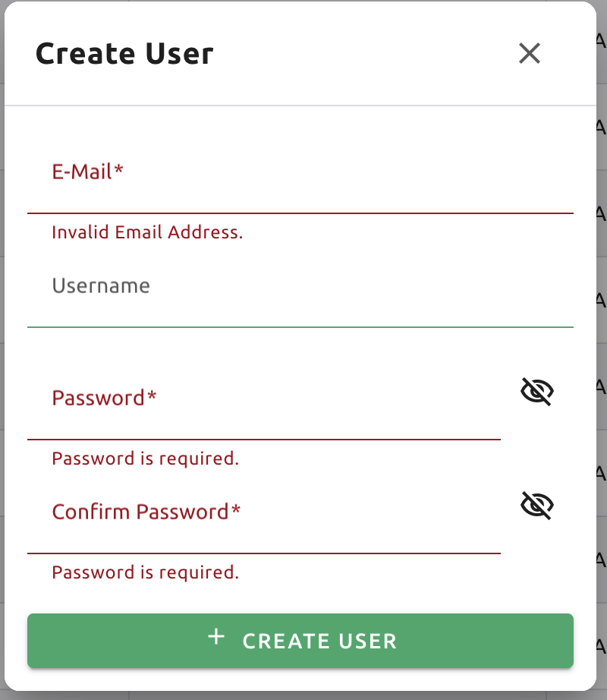
Task: Click the plus icon on Create User button
Action: click(216, 636)
